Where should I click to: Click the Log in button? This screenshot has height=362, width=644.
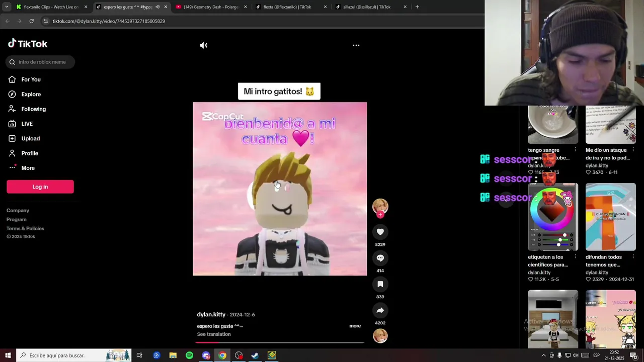pyautogui.click(x=40, y=187)
